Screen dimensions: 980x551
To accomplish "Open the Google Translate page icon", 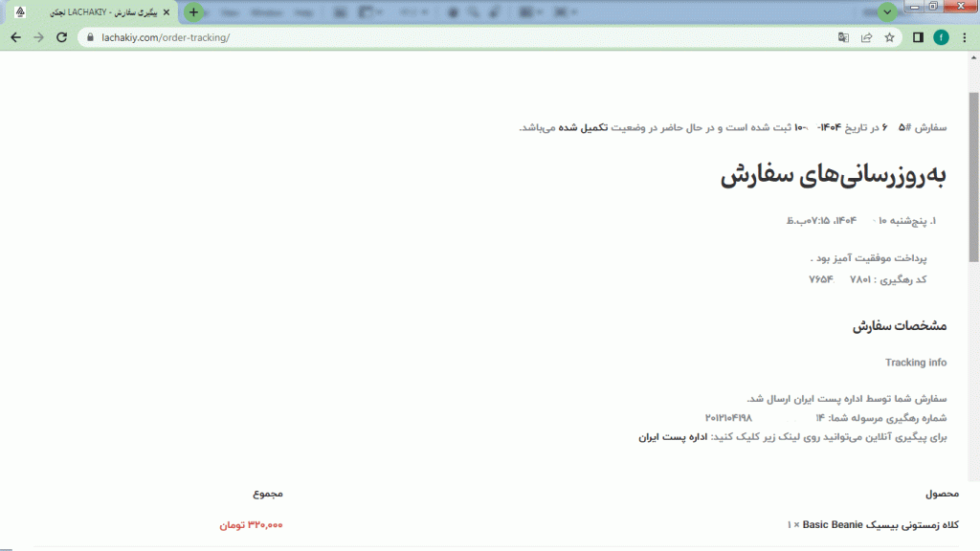I will click(x=843, y=37).
